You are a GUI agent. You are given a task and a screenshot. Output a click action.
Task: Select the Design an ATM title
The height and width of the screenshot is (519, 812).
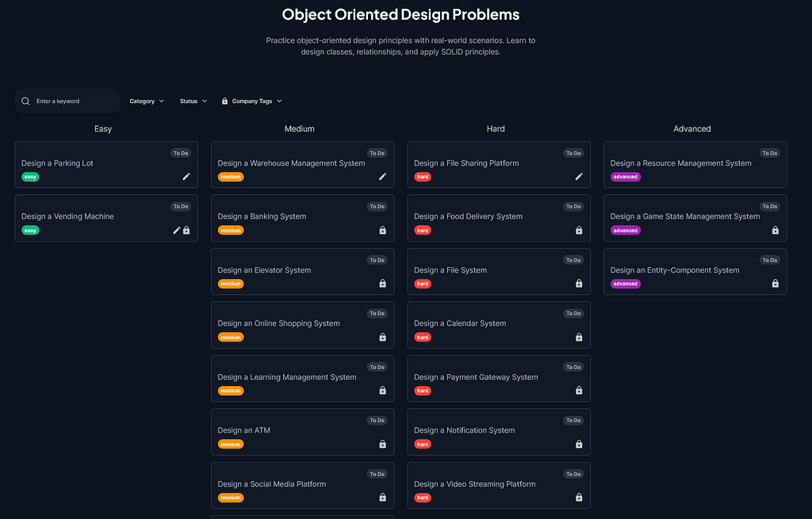pyautogui.click(x=244, y=430)
